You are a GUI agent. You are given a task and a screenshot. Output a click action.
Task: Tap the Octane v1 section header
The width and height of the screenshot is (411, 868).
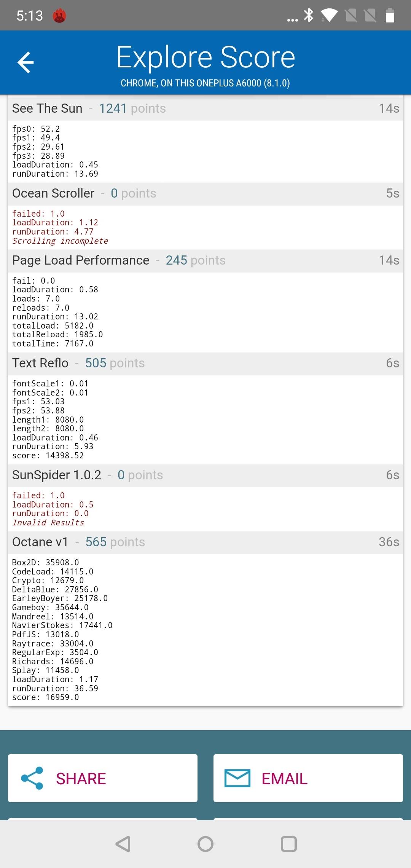click(x=205, y=542)
